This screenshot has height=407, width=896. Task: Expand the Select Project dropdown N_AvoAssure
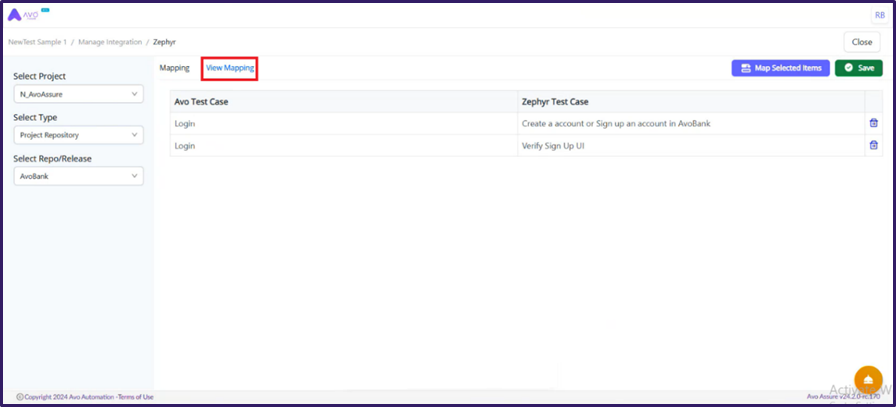pos(78,94)
